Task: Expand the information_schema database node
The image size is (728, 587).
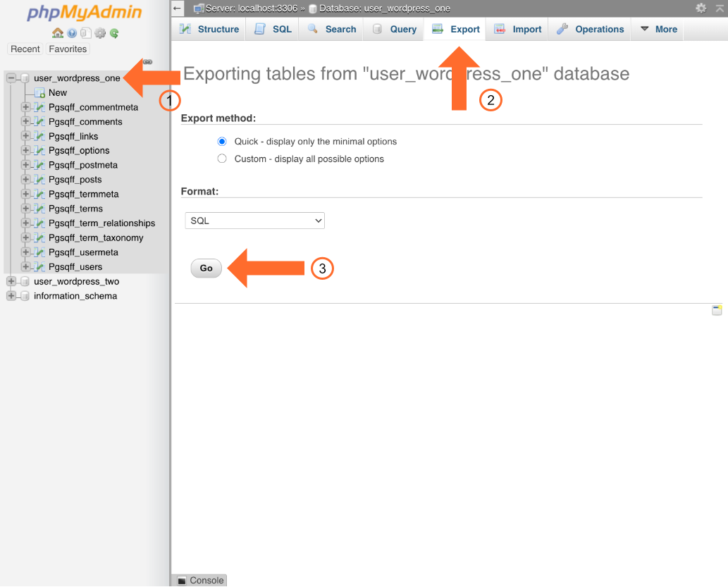Action: pyautogui.click(x=11, y=296)
